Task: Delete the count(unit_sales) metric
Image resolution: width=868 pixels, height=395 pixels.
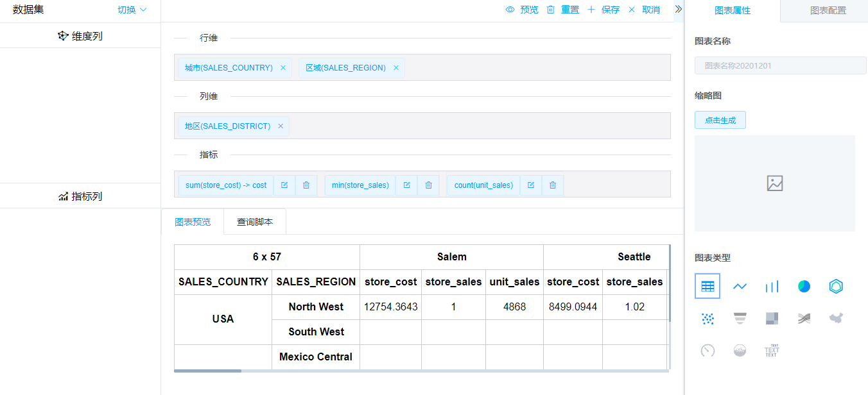Action: click(553, 185)
